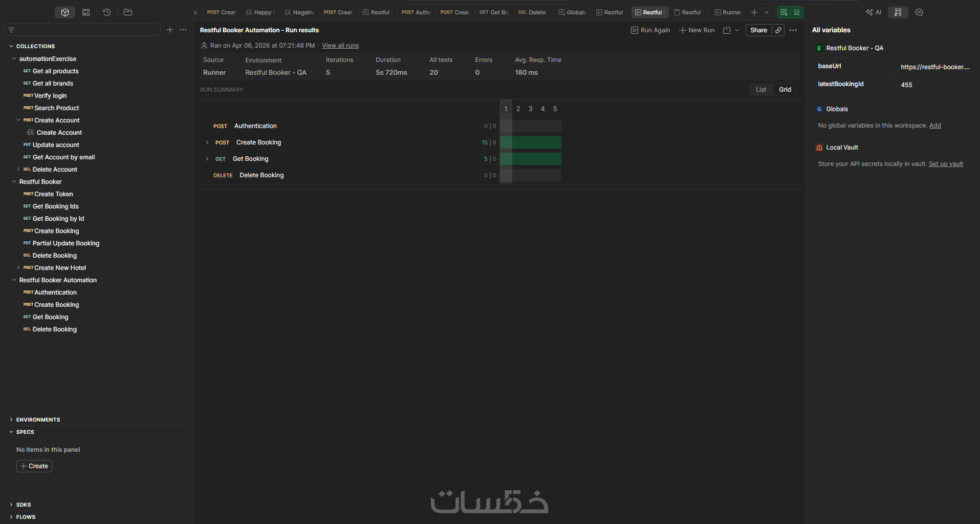Expand the Create New Hotel request
980x524 pixels.
(x=18, y=268)
